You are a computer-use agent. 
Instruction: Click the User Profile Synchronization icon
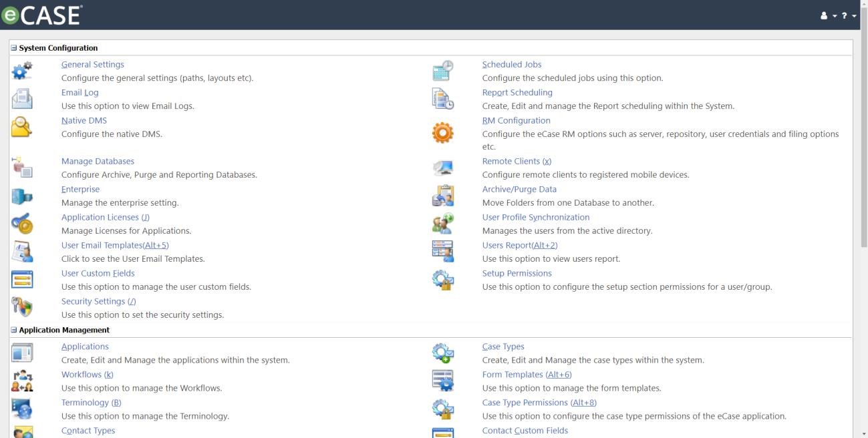pos(443,224)
